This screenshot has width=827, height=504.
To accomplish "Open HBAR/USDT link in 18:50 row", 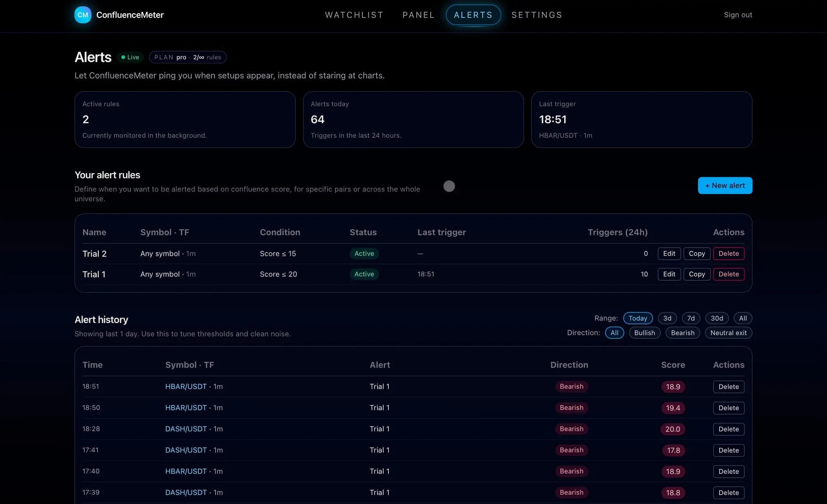I will click(x=186, y=408).
